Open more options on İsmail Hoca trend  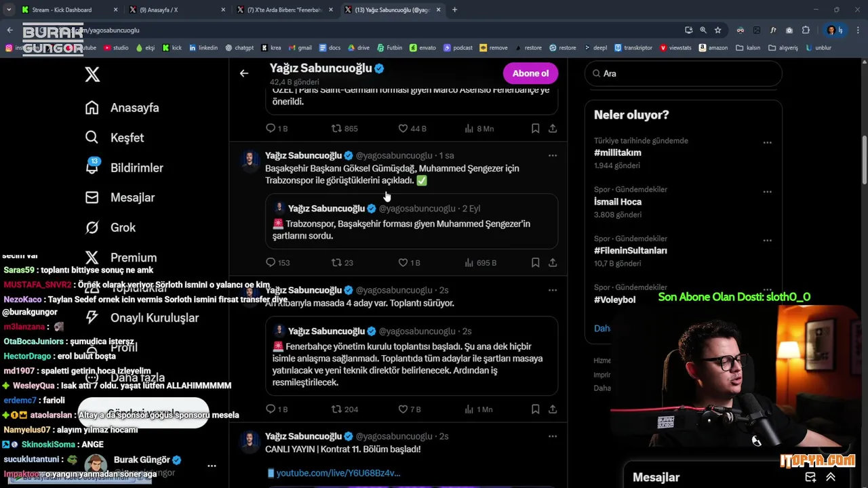pos(767,191)
